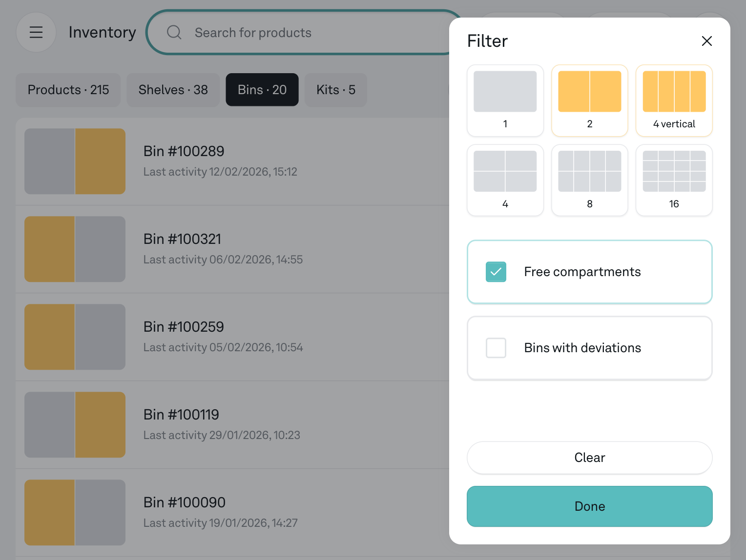
Task: Enable Bins with deviations checkbox
Action: [x=496, y=348]
